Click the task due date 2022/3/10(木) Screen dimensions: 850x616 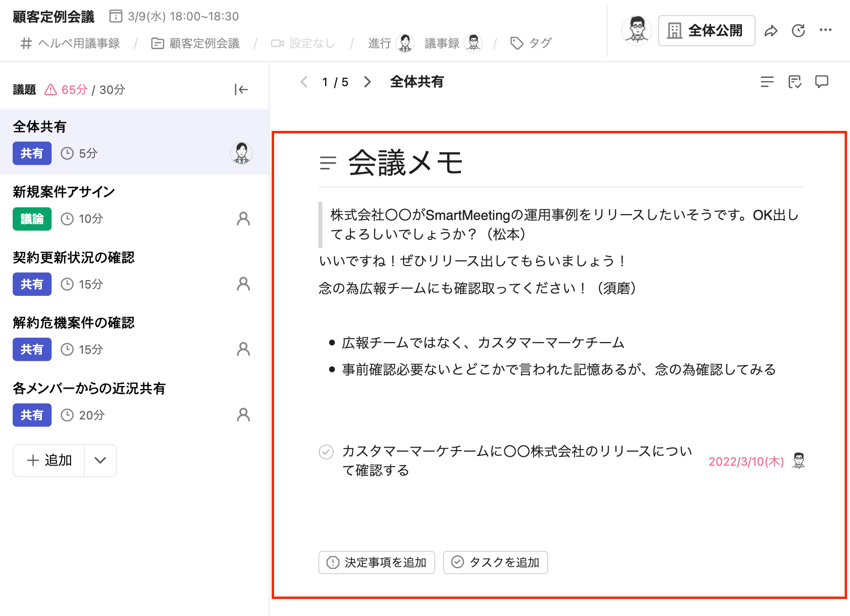click(746, 461)
